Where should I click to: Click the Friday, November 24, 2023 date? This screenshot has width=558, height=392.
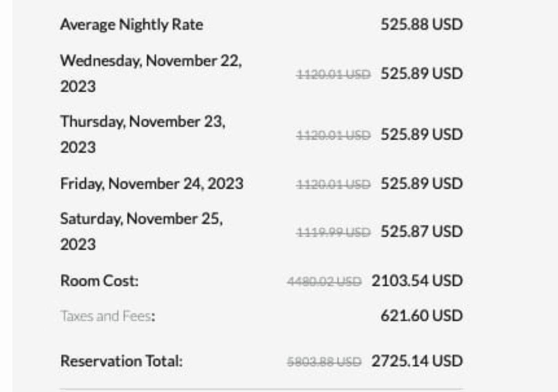pyautogui.click(x=151, y=183)
